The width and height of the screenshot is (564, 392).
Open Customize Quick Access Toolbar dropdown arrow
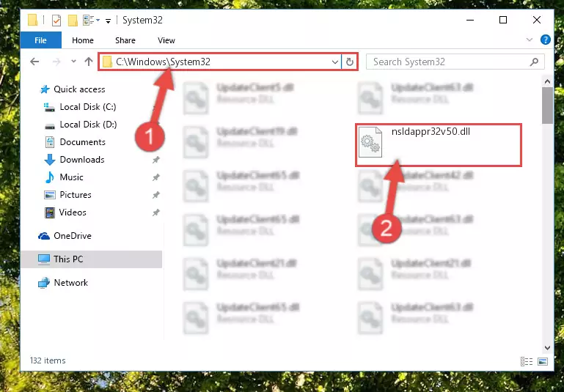tap(108, 21)
